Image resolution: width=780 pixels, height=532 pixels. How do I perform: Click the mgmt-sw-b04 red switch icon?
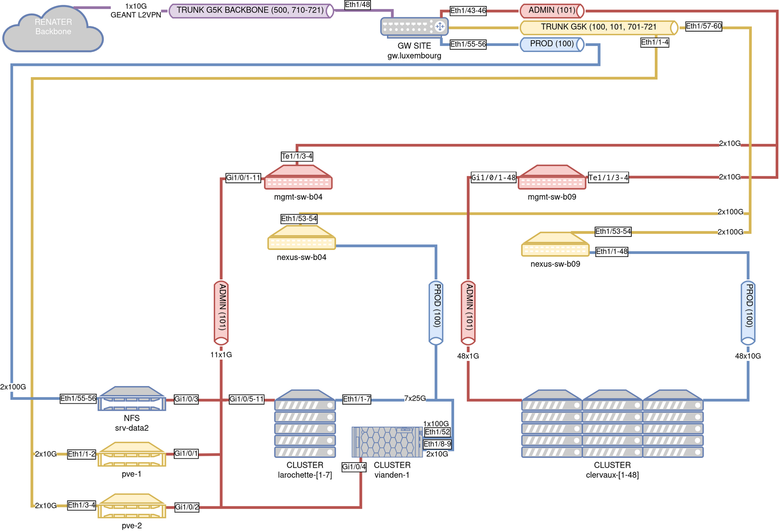(298, 178)
